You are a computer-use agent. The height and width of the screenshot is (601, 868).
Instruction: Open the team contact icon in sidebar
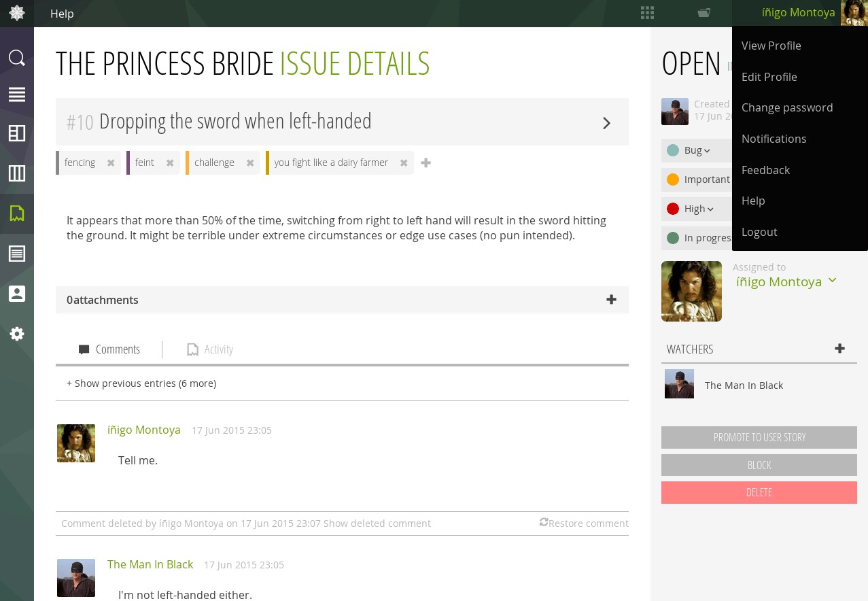(17, 294)
